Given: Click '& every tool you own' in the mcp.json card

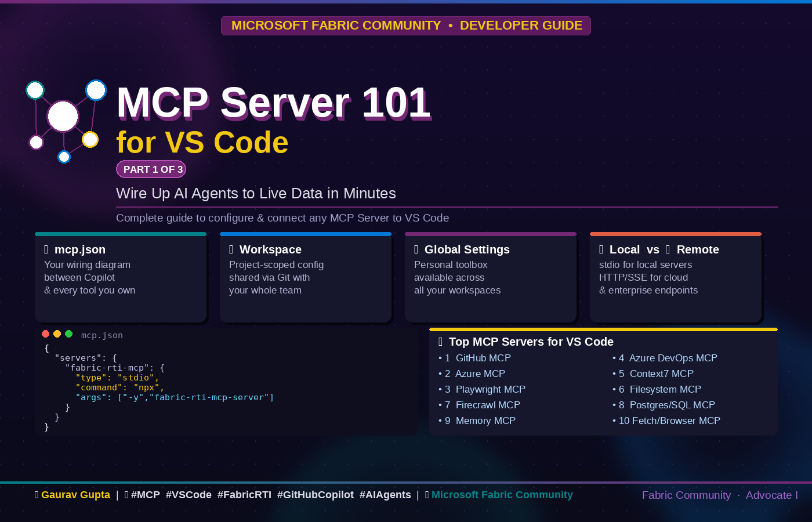Looking at the screenshot, I should click(89, 290).
